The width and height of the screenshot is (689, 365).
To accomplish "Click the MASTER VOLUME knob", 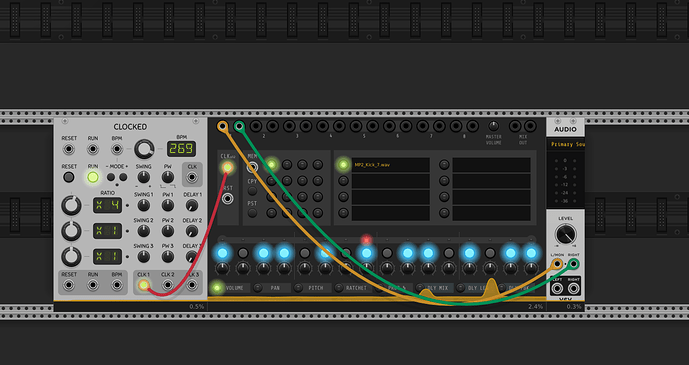I will tap(494, 126).
